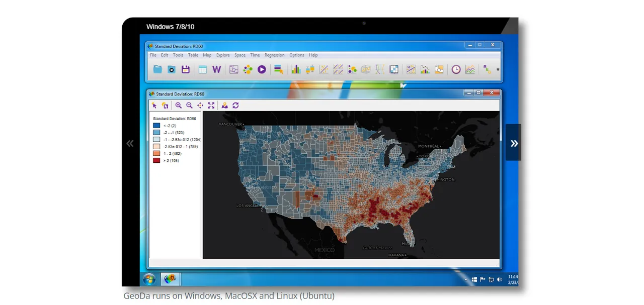Go to previous slide with « arrow
Image resolution: width=644 pixels, height=305 pixels.
coord(130,143)
